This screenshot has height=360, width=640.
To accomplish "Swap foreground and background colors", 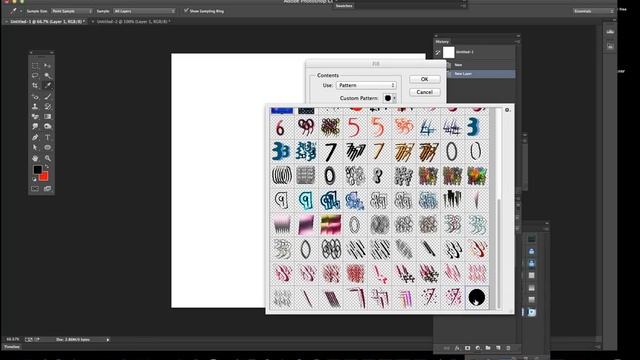I will pos(47,167).
